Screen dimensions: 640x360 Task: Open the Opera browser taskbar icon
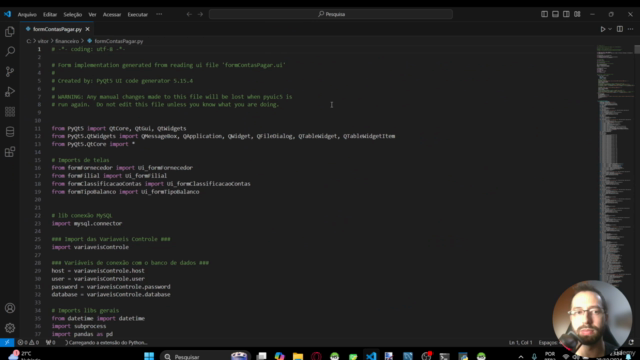click(x=316, y=356)
